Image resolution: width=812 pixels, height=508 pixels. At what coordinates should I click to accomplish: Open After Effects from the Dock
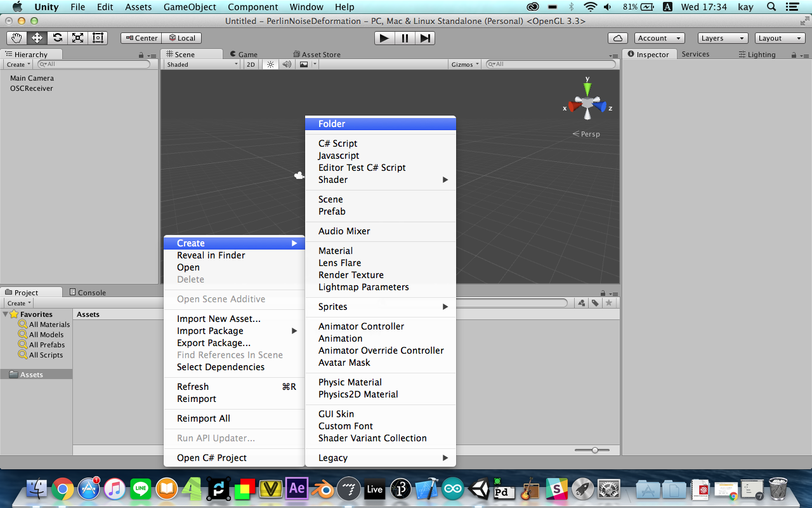(297, 489)
